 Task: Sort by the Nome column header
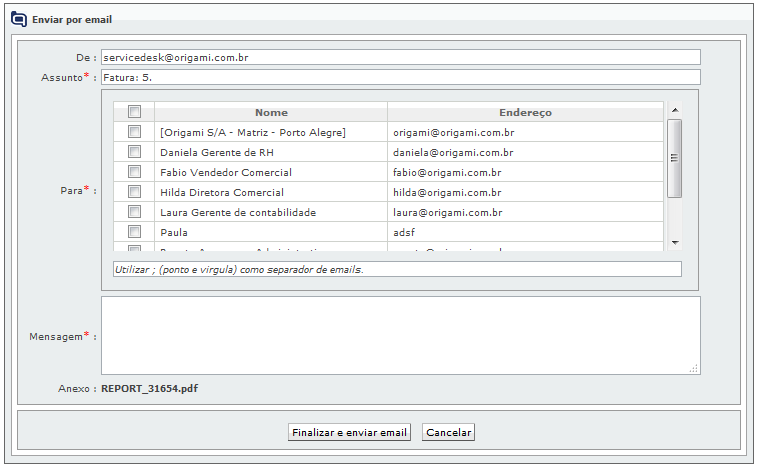(271, 112)
